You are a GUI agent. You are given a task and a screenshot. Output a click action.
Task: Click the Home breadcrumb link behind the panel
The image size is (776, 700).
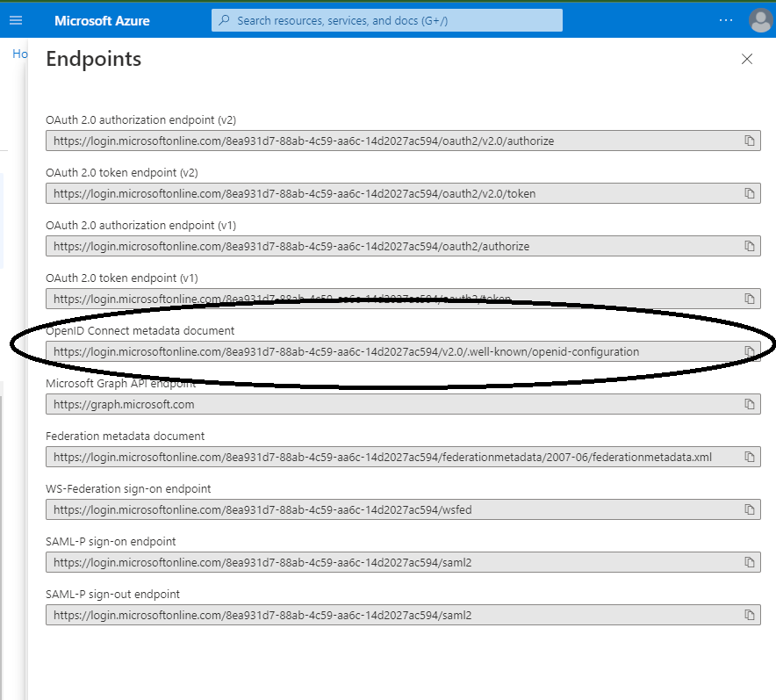pyautogui.click(x=20, y=54)
